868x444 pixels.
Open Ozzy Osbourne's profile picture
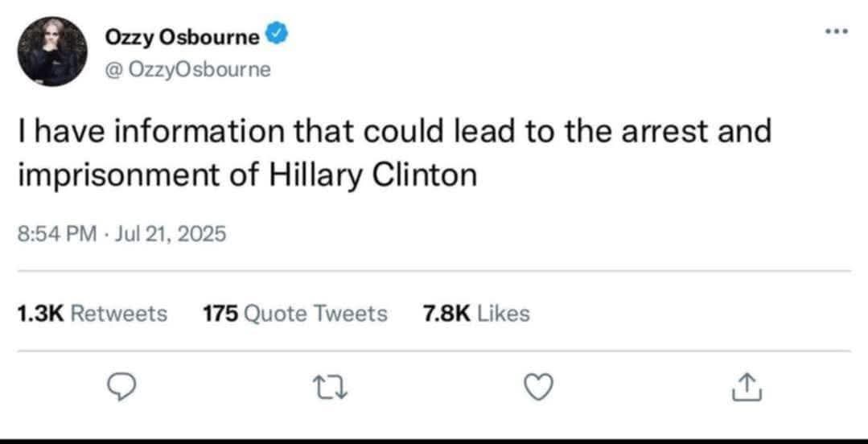(53, 51)
